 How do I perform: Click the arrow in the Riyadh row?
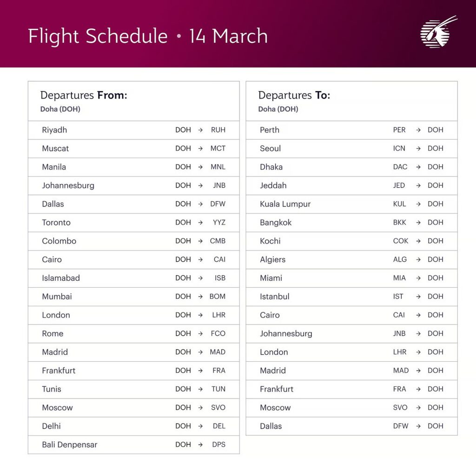click(x=200, y=130)
